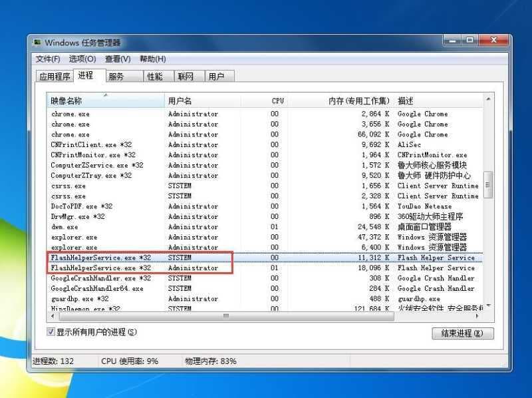Open the 文件 menu

[x=47, y=59]
